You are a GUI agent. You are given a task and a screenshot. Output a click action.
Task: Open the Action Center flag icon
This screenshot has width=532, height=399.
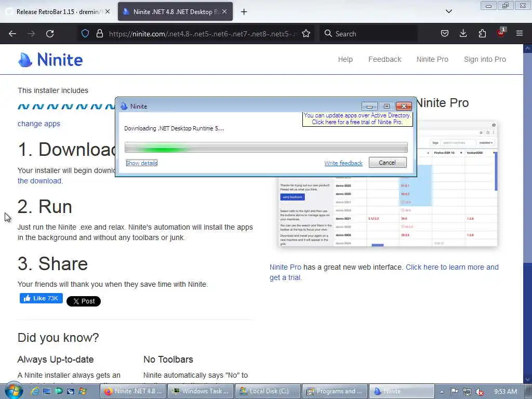[455, 392]
